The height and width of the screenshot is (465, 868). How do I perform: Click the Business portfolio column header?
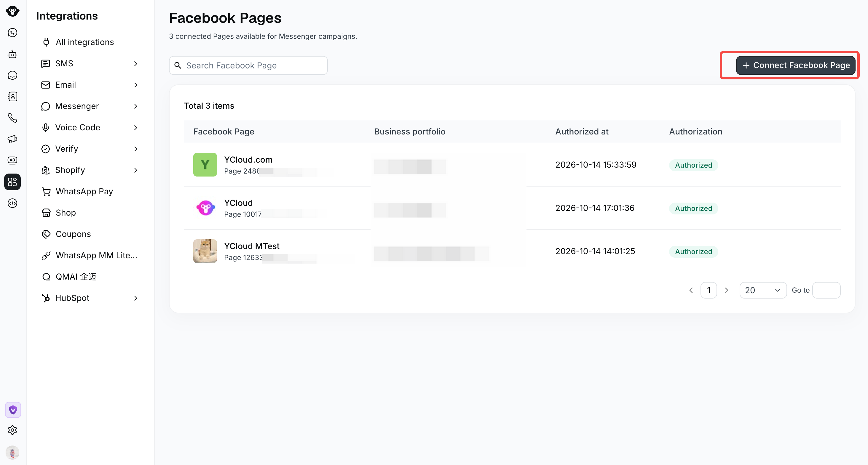(410, 132)
